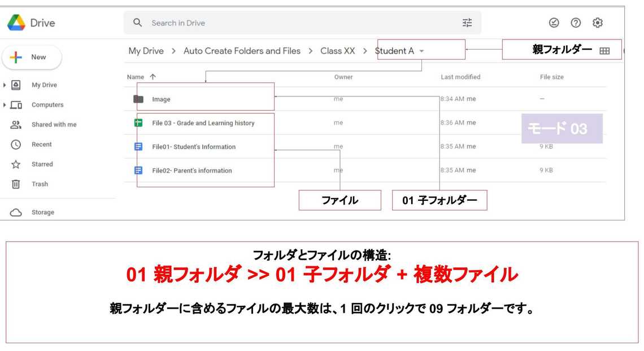Image resolution: width=644 pixels, height=351 pixels.
Task: Go to Shared with me
Action: point(54,125)
